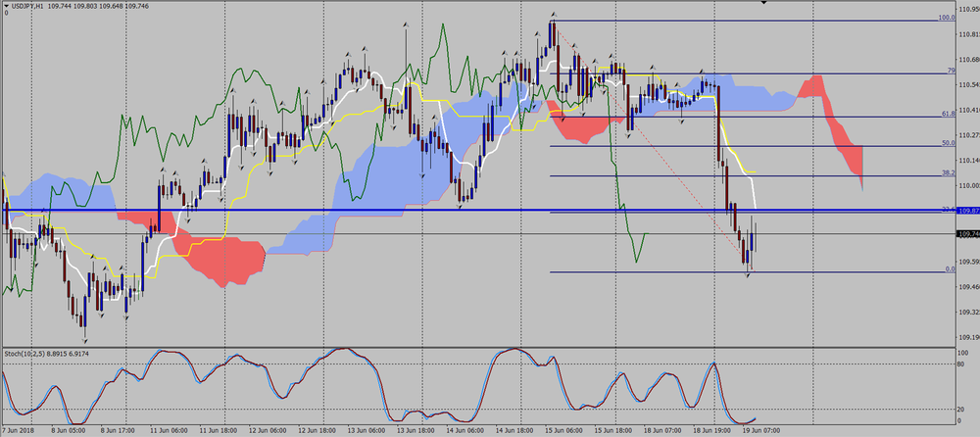980x437 pixels.
Task: Click the 14 Jun 06:00 time label
Action: click(464, 431)
